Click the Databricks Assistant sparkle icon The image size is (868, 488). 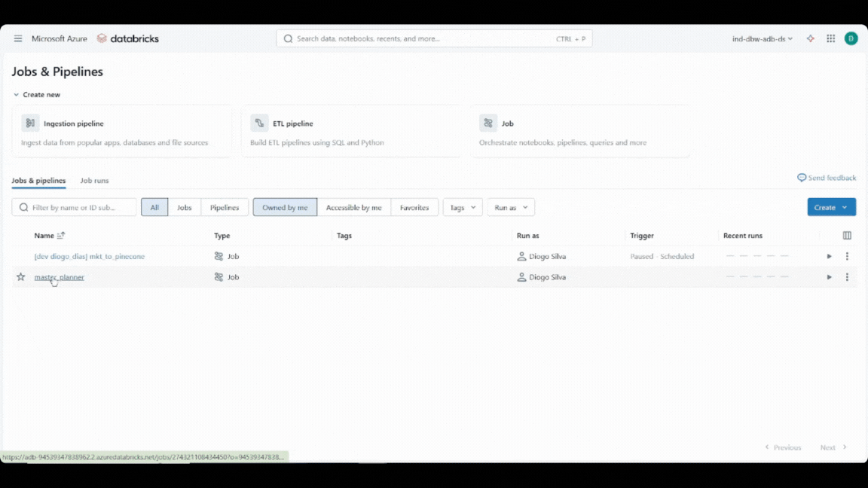point(811,38)
